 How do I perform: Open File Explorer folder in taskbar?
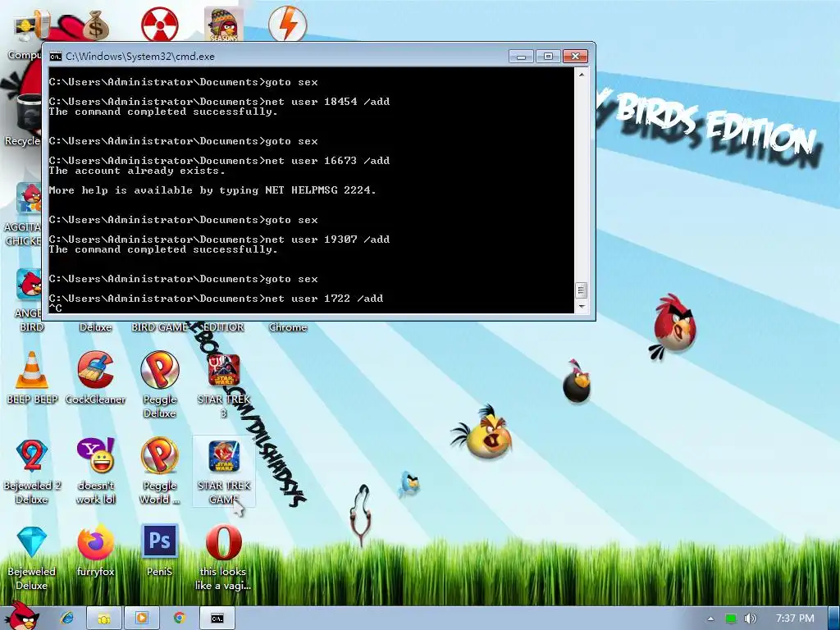pos(104,619)
